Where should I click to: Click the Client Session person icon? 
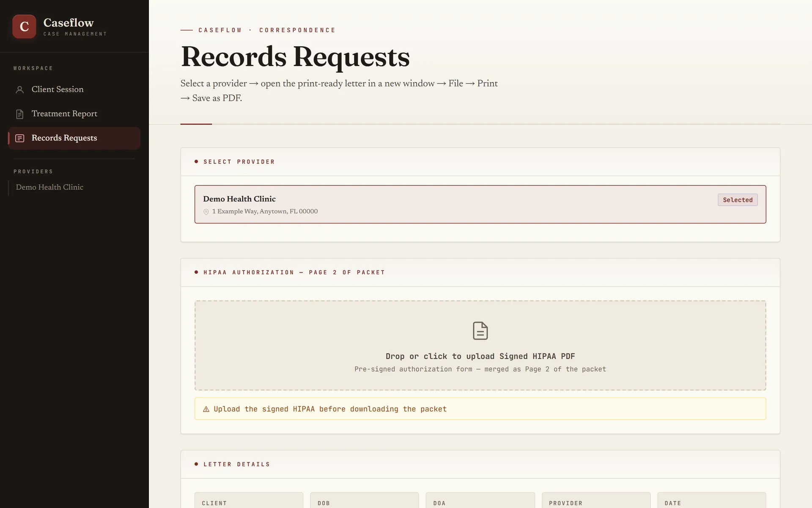(x=19, y=90)
